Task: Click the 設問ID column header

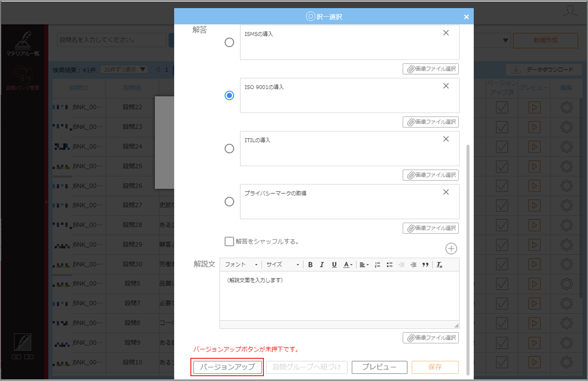Action: (x=79, y=88)
